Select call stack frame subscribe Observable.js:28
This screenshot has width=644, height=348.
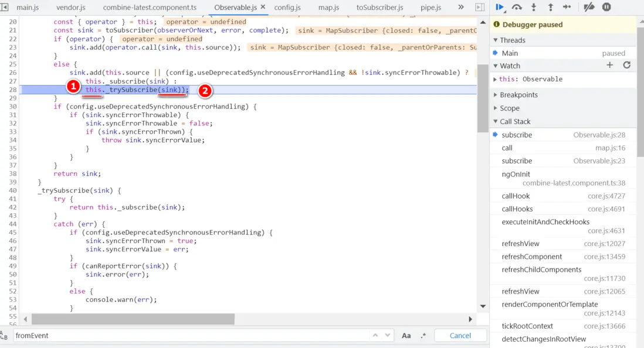pyautogui.click(x=564, y=135)
